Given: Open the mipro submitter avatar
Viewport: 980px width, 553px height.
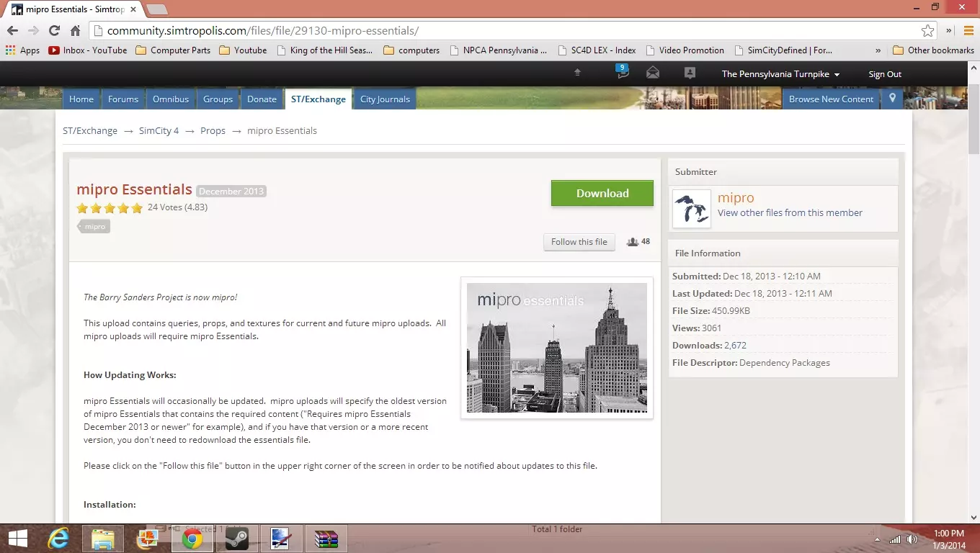Looking at the screenshot, I should point(692,209).
